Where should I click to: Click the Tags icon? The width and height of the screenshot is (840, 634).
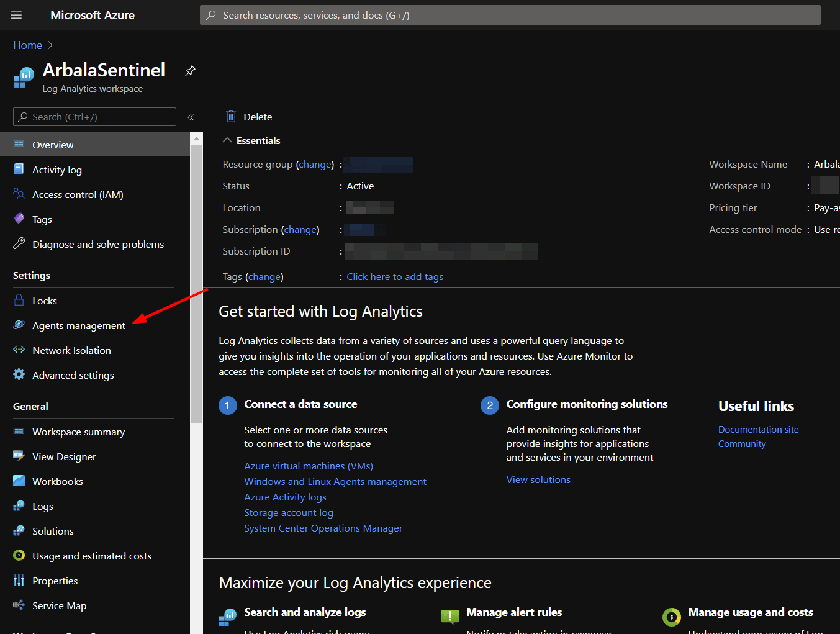click(19, 219)
